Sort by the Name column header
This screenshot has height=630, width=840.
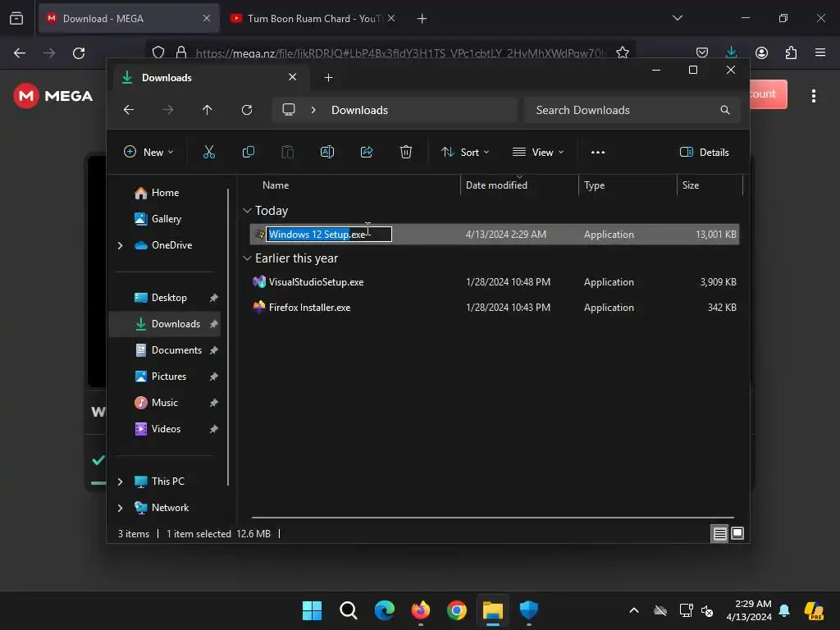click(x=276, y=185)
